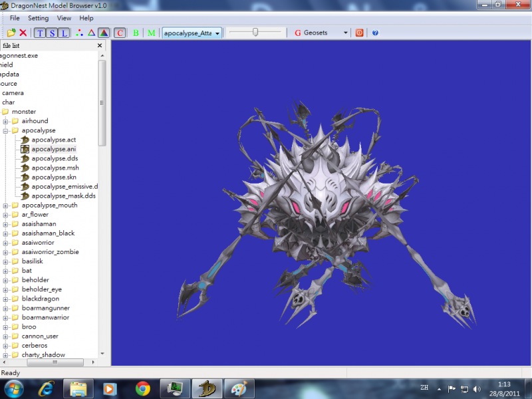This screenshot has width=532, height=399.
Task: Toggle the solid shaded triangle display mode
Action: [x=104, y=33]
